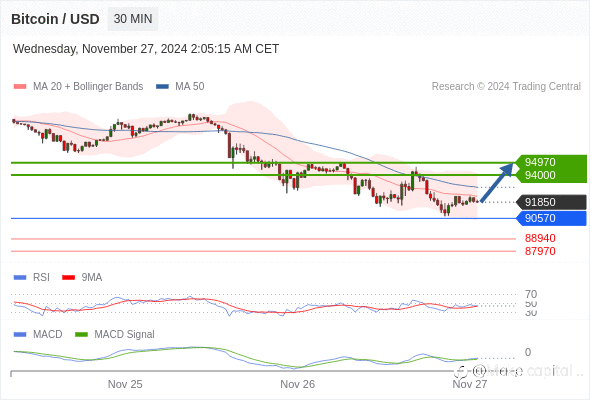Click the RSI legend label
The height and width of the screenshot is (400, 590).
(x=41, y=278)
